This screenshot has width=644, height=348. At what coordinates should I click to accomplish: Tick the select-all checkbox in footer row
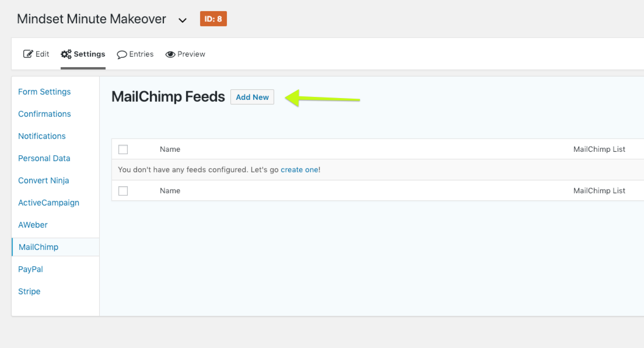pyautogui.click(x=123, y=191)
